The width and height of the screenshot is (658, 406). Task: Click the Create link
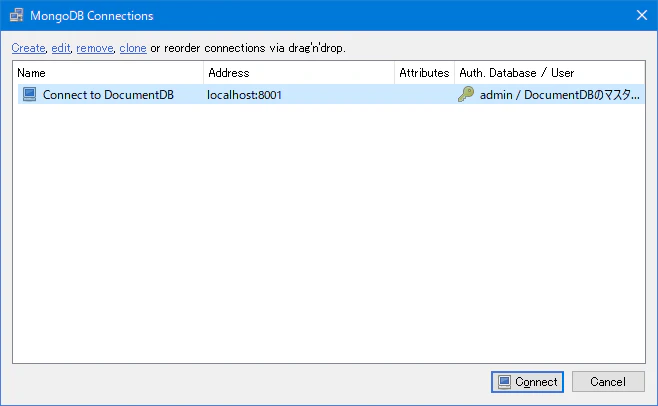coord(28,48)
